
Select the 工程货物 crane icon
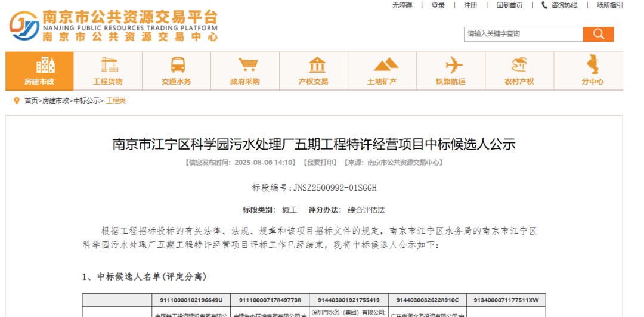108,64
